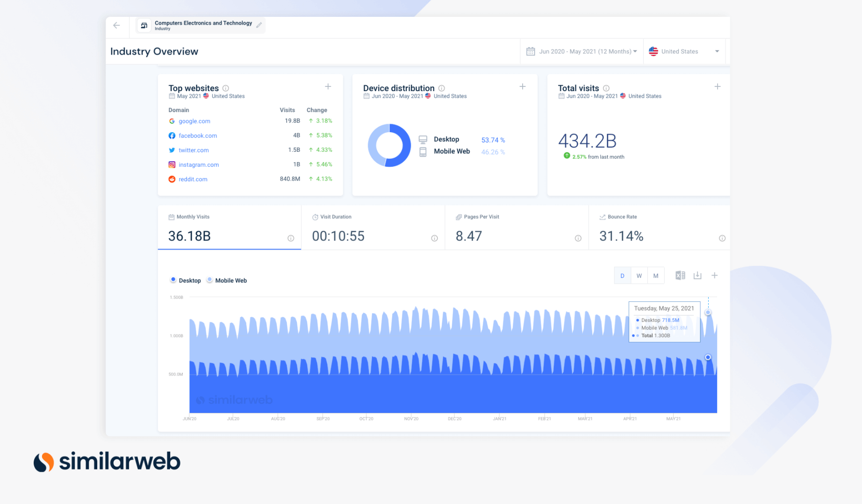Show info for Pages Per Visit metric
This screenshot has width=862, height=504.
[578, 238]
